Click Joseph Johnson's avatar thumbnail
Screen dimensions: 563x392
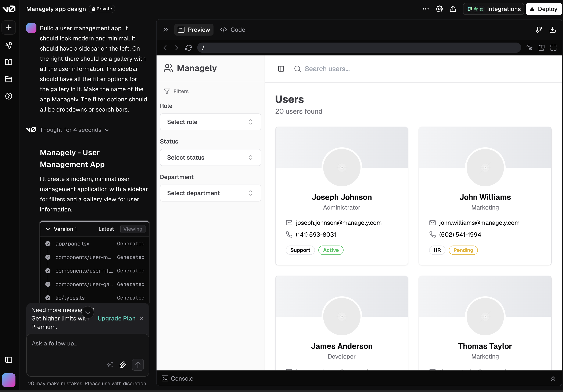point(342,168)
